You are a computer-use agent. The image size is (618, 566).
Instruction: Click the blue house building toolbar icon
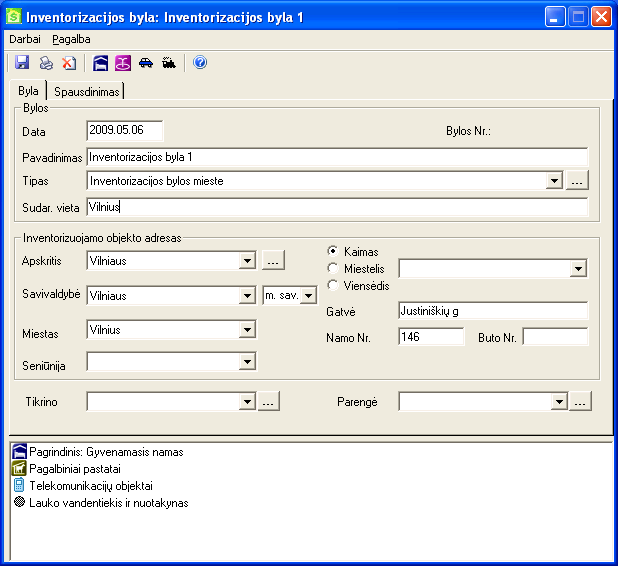pyautogui.click(x=101, y=63)
